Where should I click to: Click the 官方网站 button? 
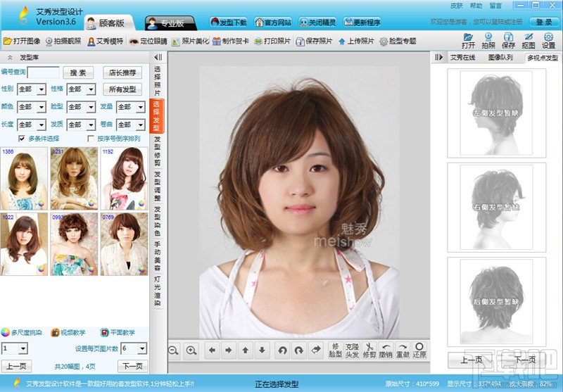[x=273, y=23]
